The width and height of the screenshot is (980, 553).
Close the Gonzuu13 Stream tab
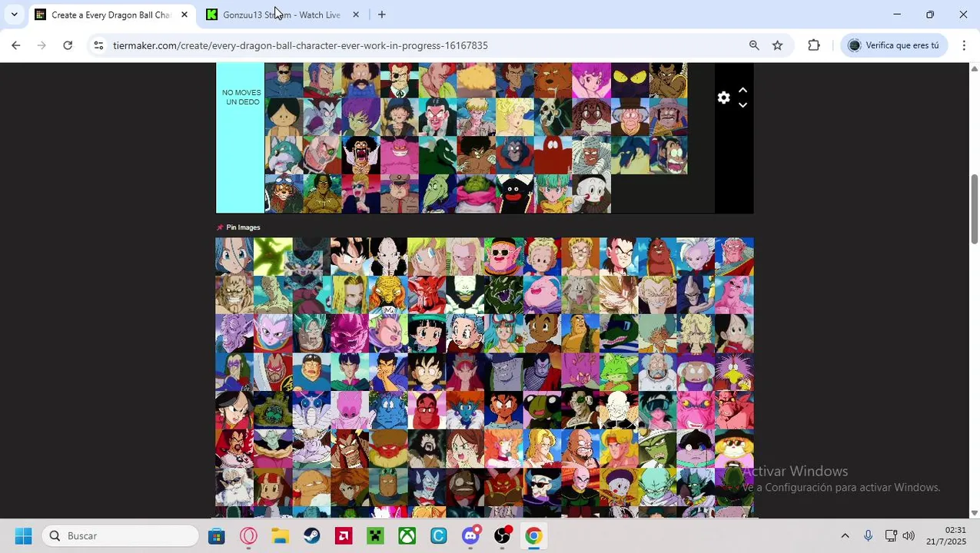[355, 15]
